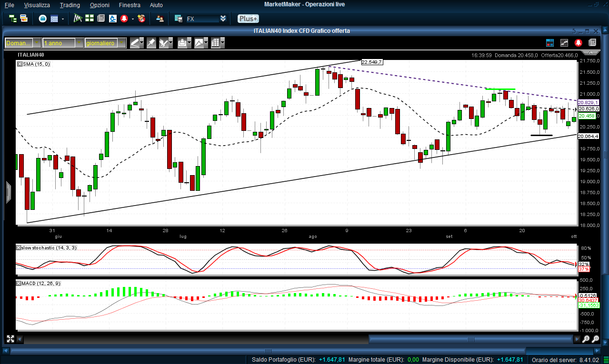This screenshot has width=609, height=364.
Task: Click the zoom-in magnifier at bottom right
Action: [x=586, y=339]
